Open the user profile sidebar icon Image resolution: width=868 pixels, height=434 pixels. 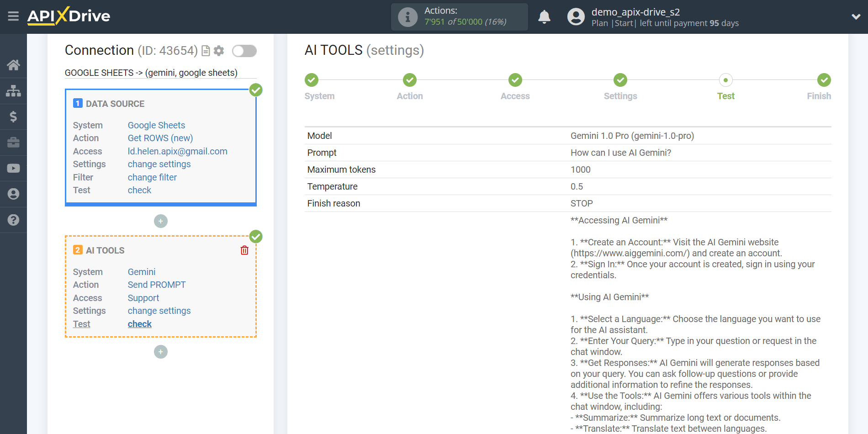coord(13,194)
